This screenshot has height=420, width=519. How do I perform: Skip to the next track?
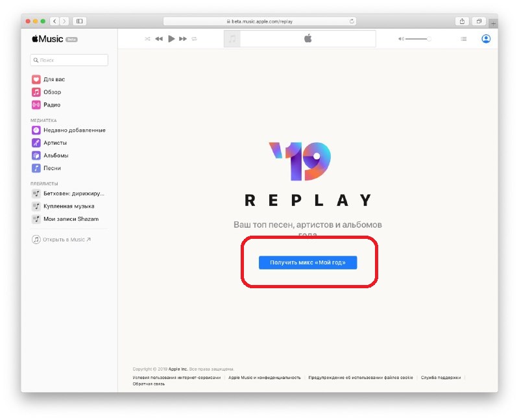tap(183, 39)
